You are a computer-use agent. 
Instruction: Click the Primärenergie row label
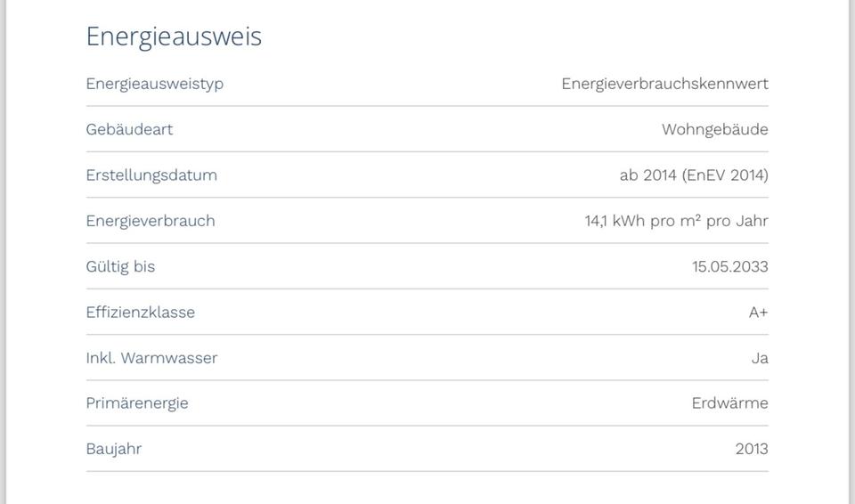[137, 403]
